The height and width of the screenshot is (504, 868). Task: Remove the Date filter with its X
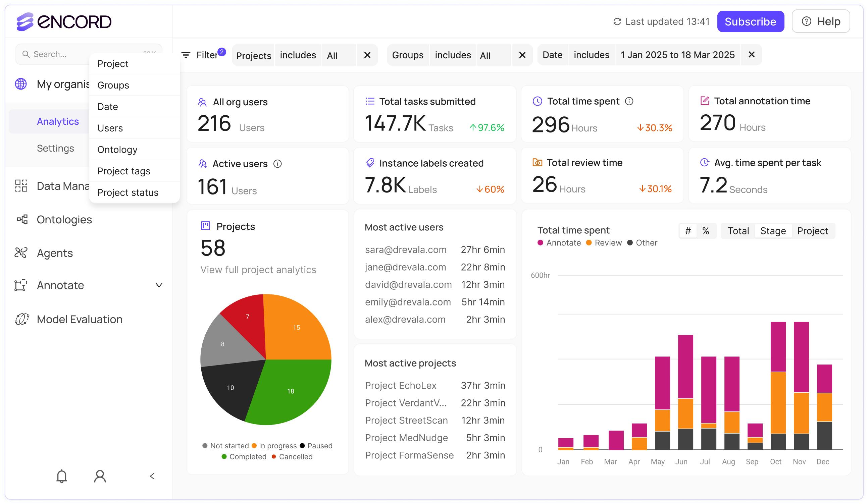tap(751, 55)
